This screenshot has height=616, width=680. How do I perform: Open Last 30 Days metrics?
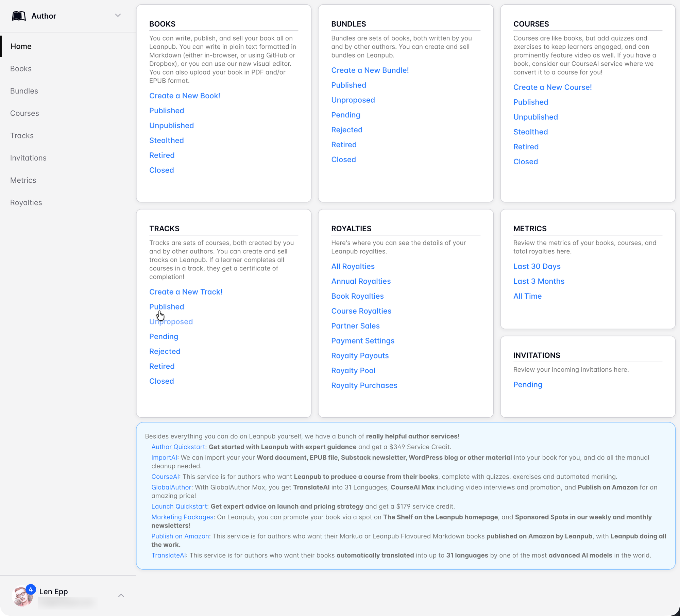click(x=537, y=266)
